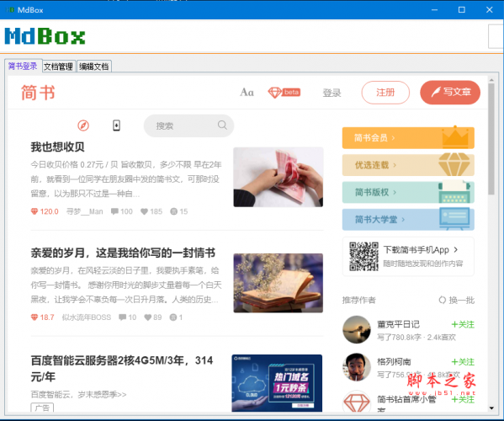The width and height of the screenshot is (504, 421).
Task: Click author name 格列柯南
Action: click(x=394, y=362)
